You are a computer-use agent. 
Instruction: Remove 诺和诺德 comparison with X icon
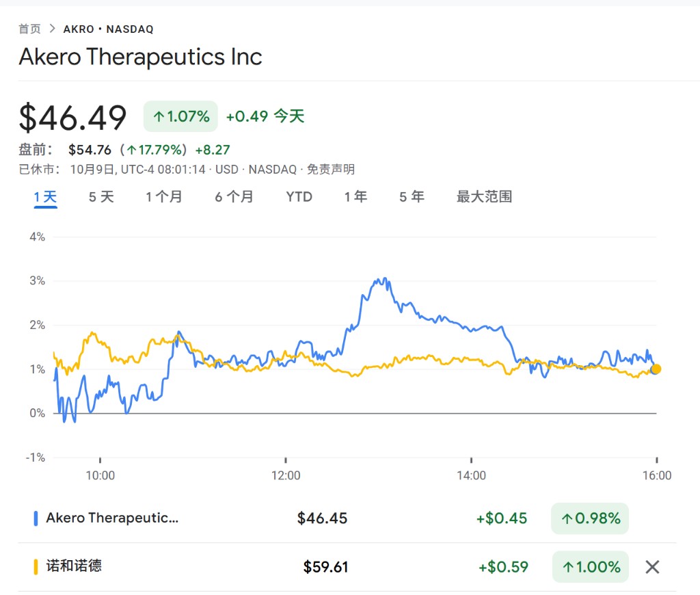pyautogui.click(x=653, y=567)
